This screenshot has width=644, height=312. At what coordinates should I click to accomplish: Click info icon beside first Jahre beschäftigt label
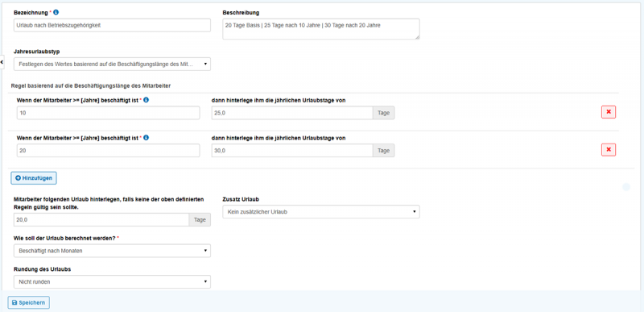click(147, 100)
